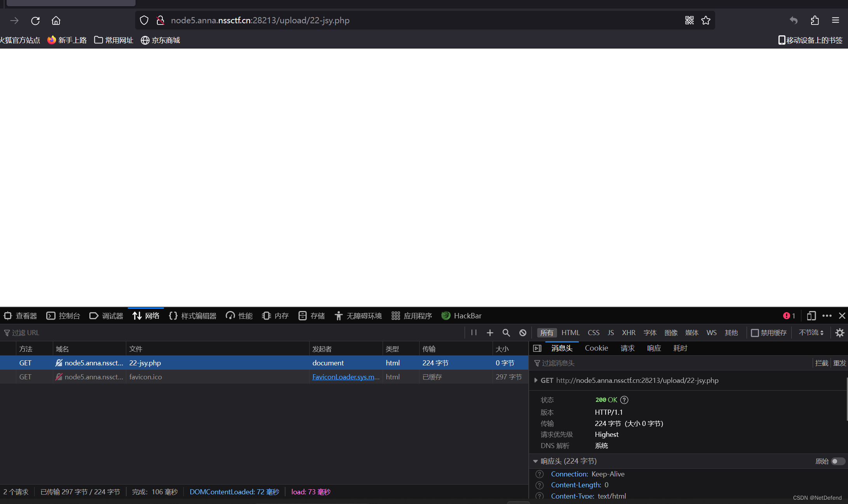Screen dimensions: 848x504
Task: Open the 不节流 throttling dropdown
Action: [x=811, y=333]
